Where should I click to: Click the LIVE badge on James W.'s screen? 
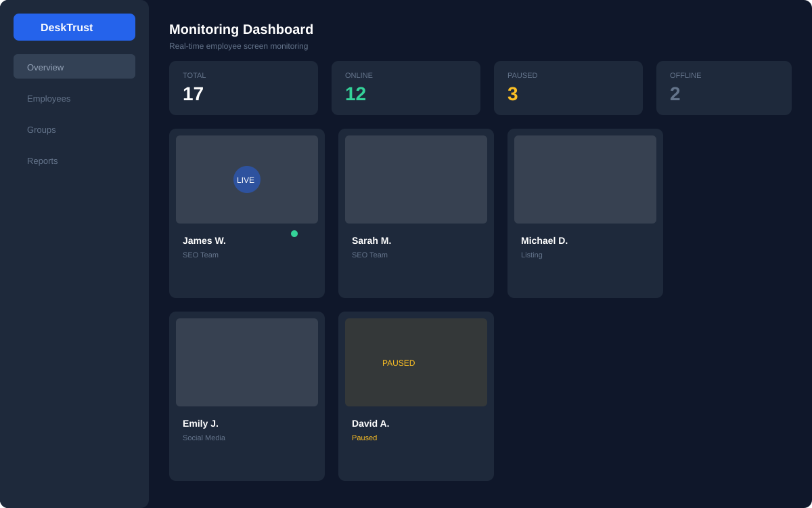pyautogui.click(x=247, y=179)
